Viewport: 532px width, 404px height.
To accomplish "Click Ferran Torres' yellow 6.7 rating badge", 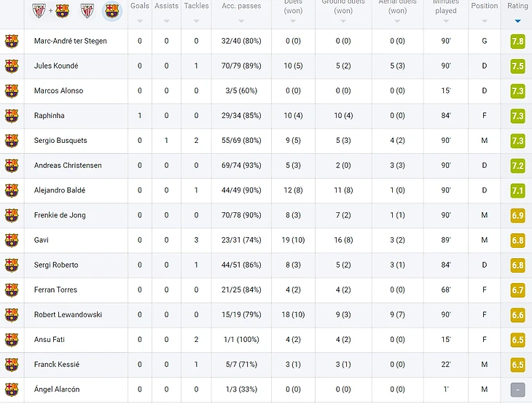I will 517,290.
